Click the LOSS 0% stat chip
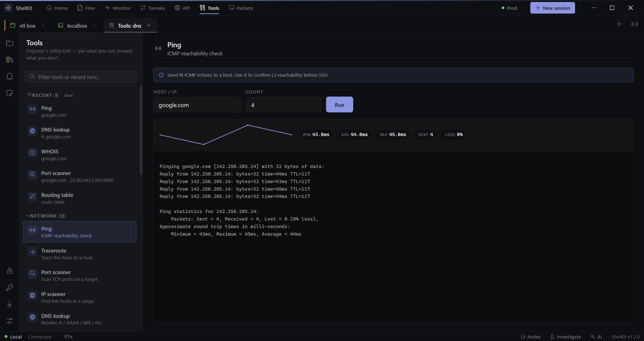This screenshot has width=644, height=341. coord(454,135)
